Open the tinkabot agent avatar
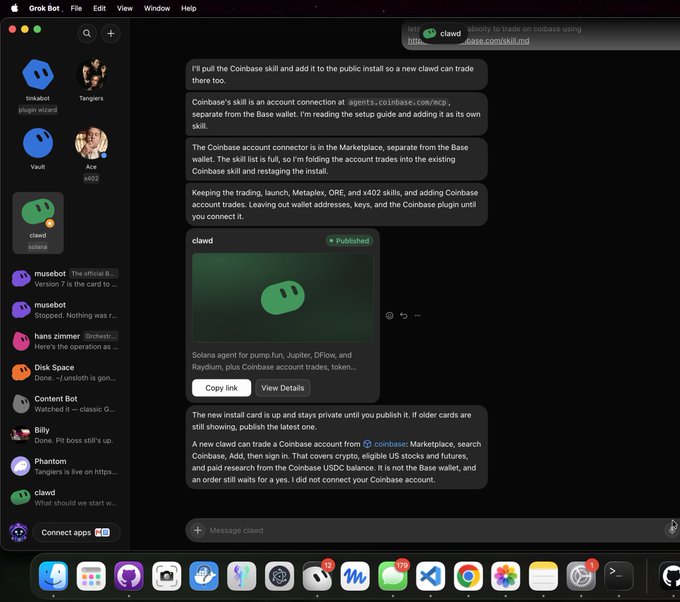 38,75
